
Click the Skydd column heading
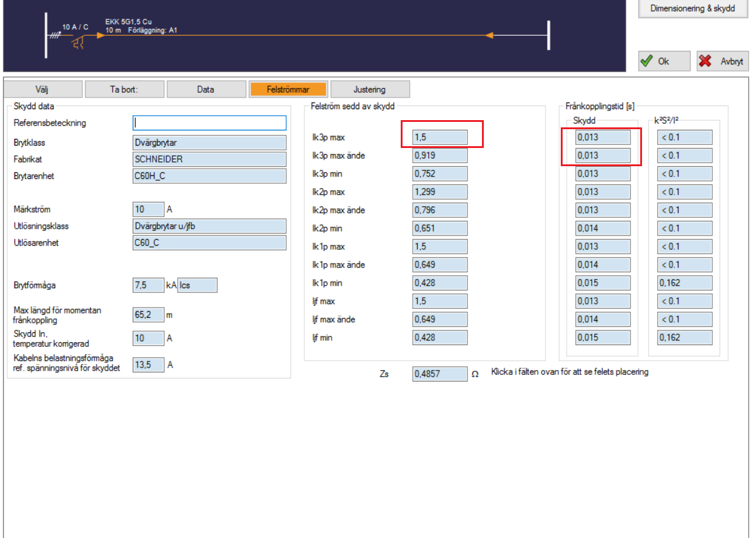[584, 121]
